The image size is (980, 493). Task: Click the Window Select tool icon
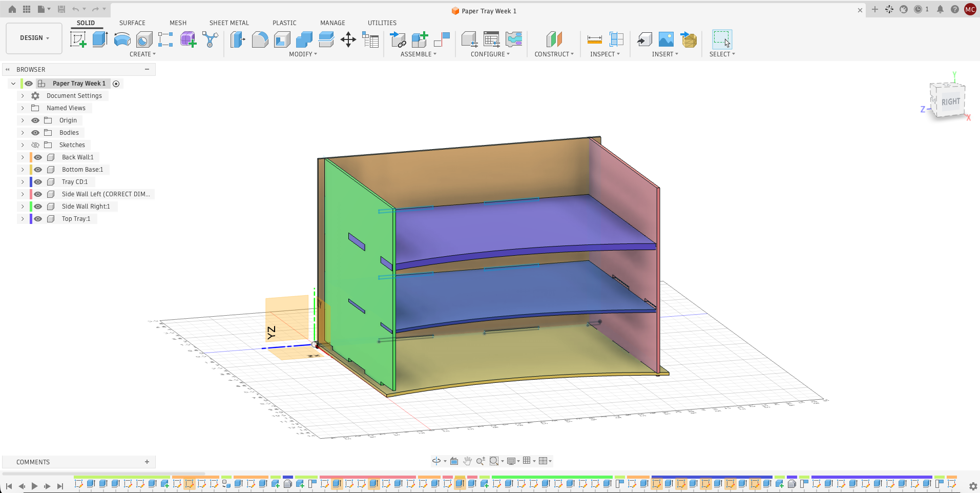[722, 39]
